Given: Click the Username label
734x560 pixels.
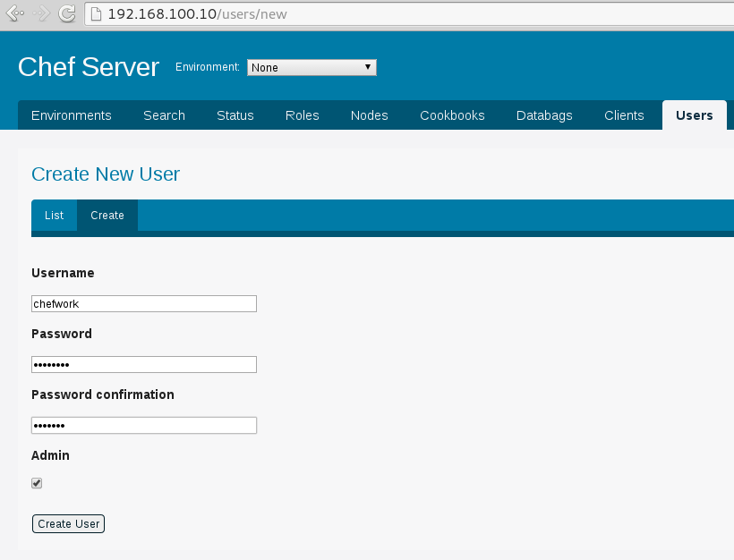Looking at the screenshot, I should pos(63,273).
